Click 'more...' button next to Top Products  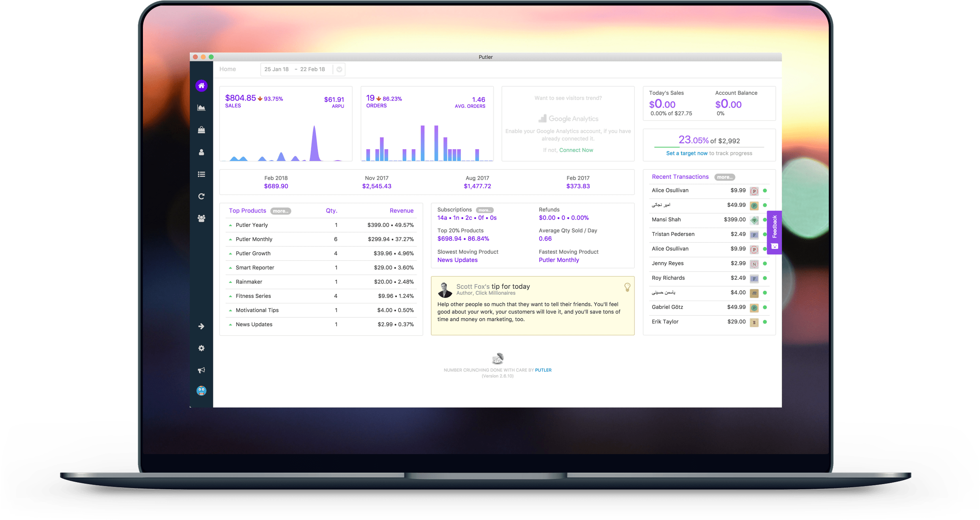pos(280,211)
